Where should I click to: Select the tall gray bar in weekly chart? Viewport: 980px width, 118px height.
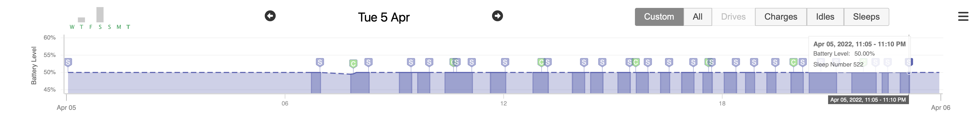100,14
